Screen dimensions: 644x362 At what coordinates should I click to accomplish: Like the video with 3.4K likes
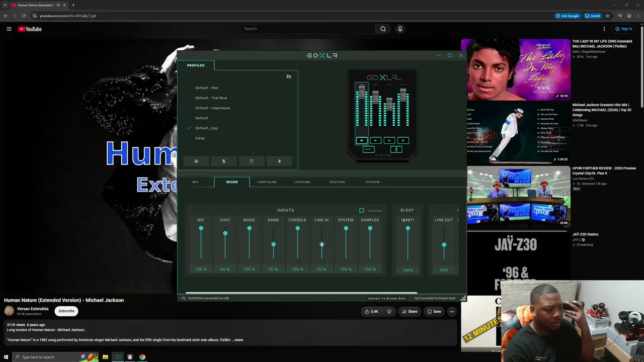tap(371, 312)
